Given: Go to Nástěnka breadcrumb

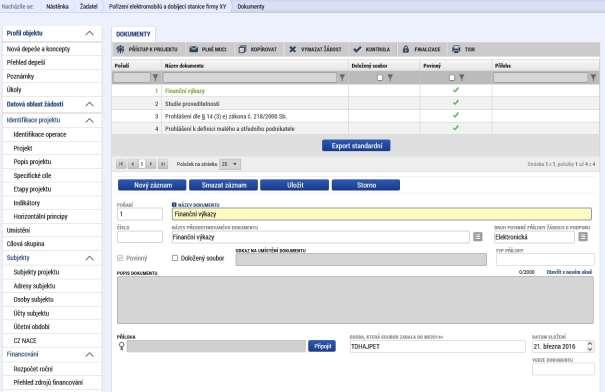Looking at the screenshot, I should tap(57, 7).
